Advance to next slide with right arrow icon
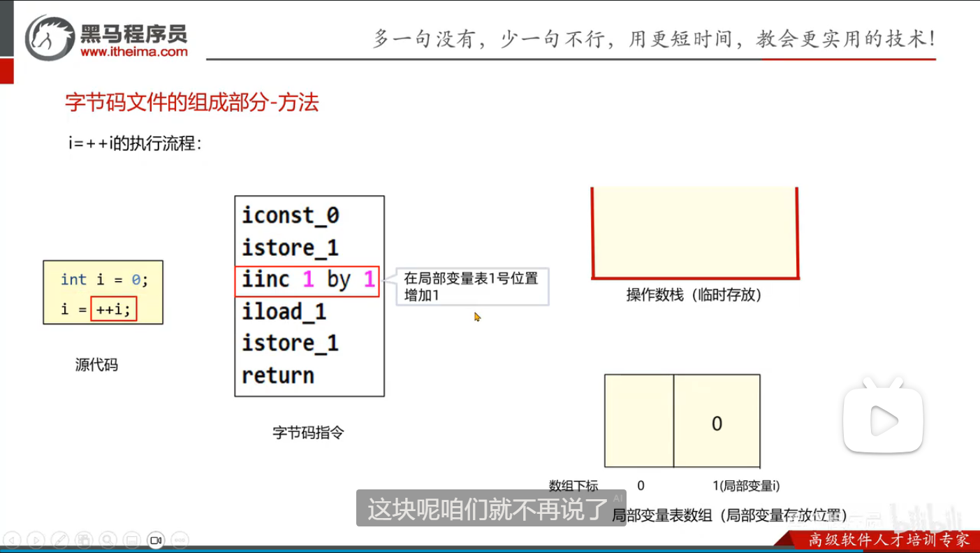Screen dimensions: 980x553 (x=36, y=540)
